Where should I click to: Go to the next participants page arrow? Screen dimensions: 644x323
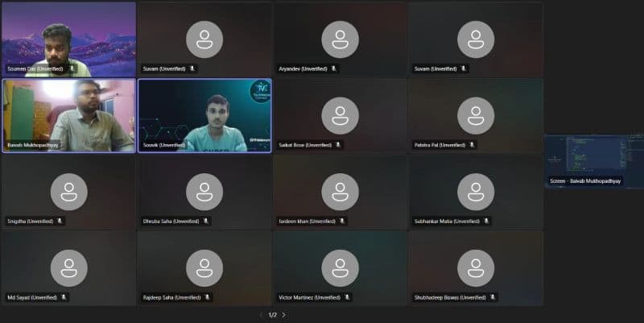283,315
